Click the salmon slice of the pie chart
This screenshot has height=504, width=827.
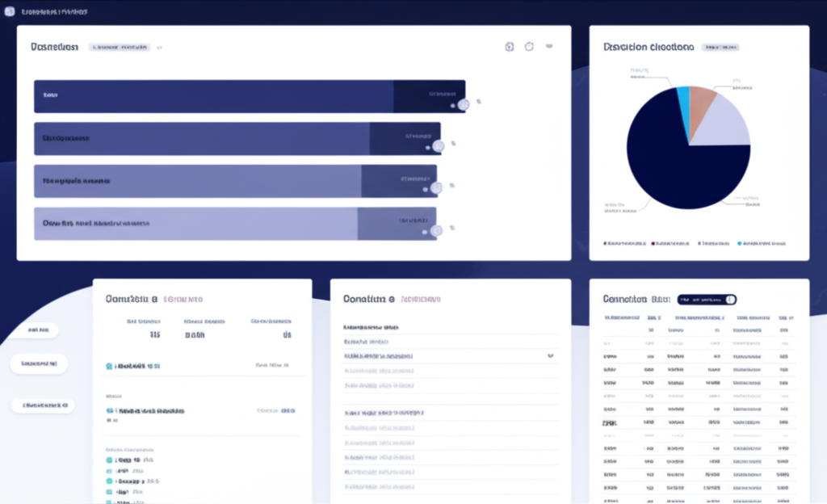click(701, 101)
